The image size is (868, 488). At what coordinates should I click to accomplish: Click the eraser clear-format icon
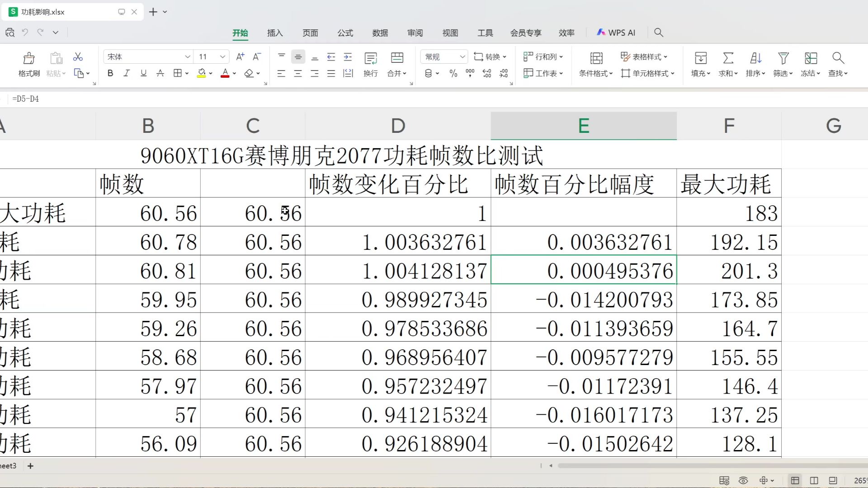pyautogui.click(x=249, y=73)
